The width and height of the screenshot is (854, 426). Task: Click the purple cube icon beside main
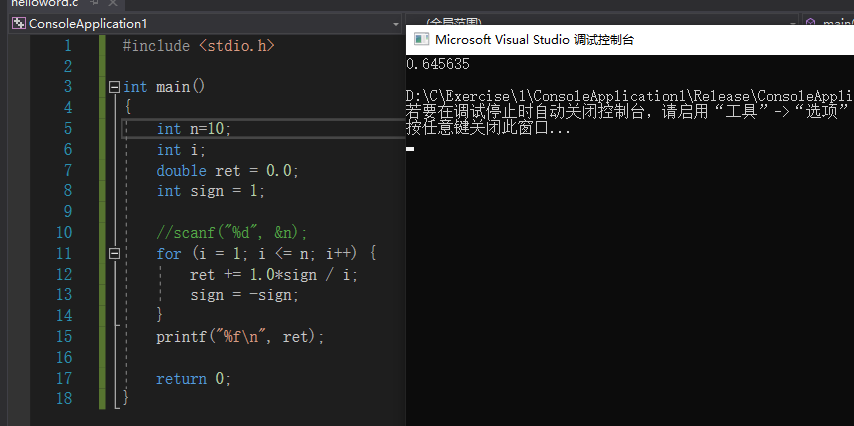tap(811, 23)
